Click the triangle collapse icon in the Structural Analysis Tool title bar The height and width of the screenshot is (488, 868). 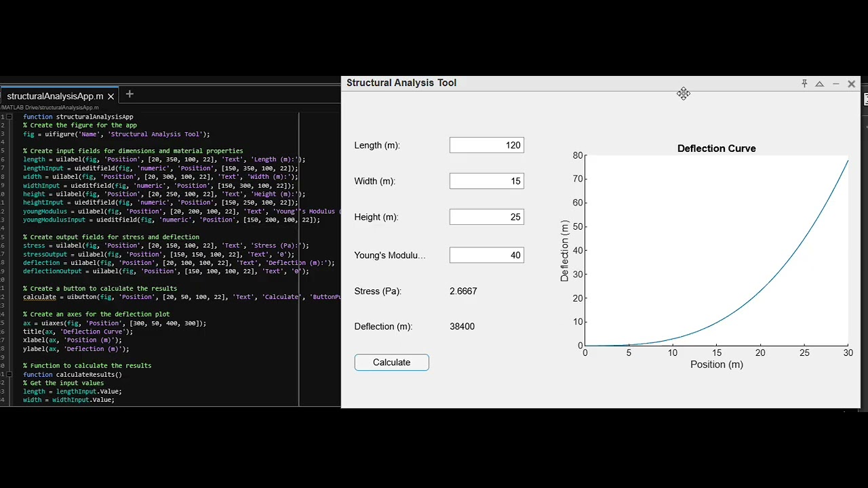click(819, 83)
